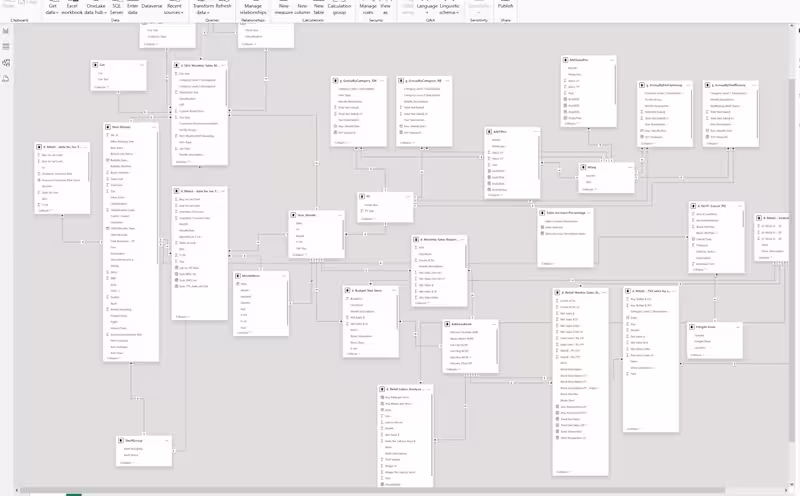Open more options on Monthly Sales Report card
Image resolution: width=800 pixels, height=496 pixels.
coord(463,239)
